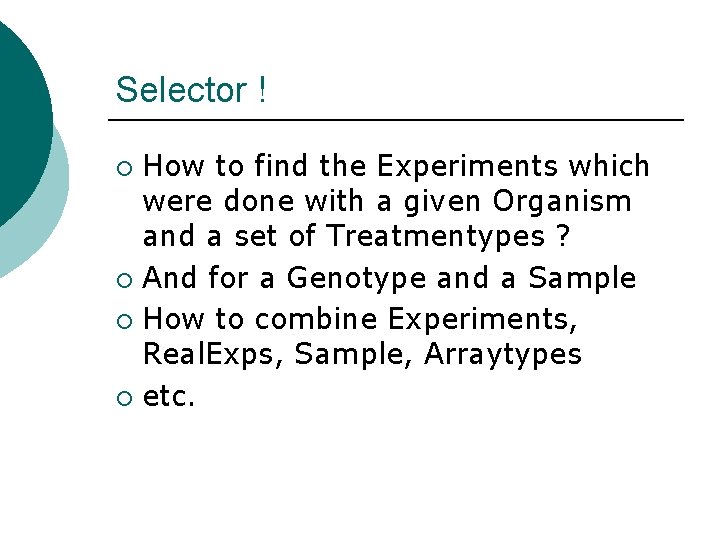
Task: Click the word 'combine' in third bullet
Action: [316, 318]
